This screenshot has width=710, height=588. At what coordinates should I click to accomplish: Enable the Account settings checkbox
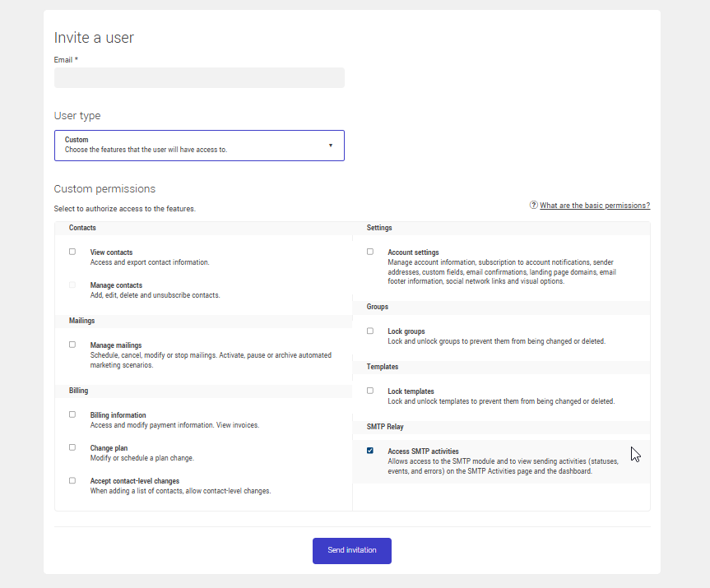(370, 252)
